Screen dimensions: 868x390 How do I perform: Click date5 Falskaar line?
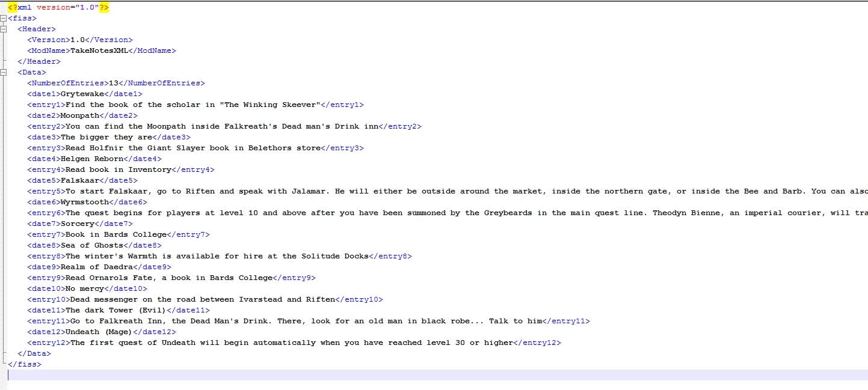point(82,180)
